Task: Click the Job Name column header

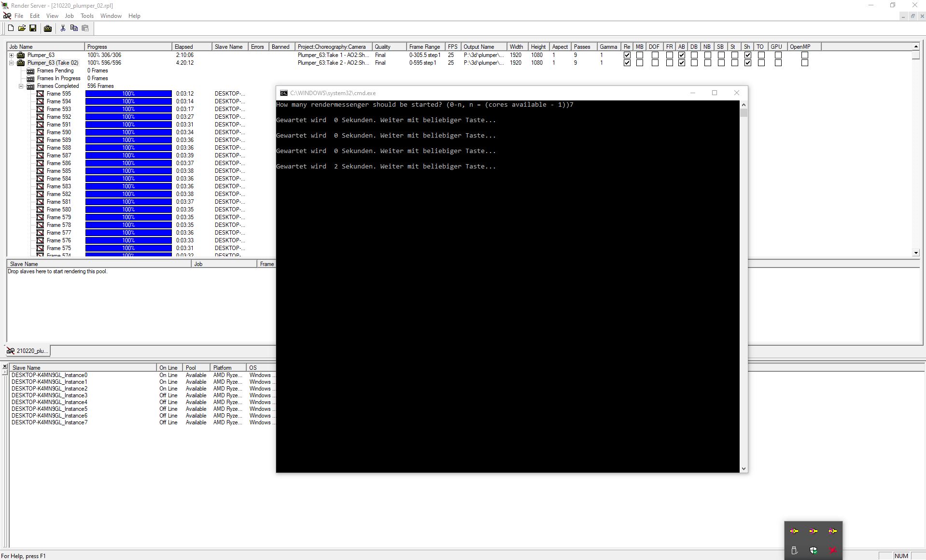Action: [45, 47]
